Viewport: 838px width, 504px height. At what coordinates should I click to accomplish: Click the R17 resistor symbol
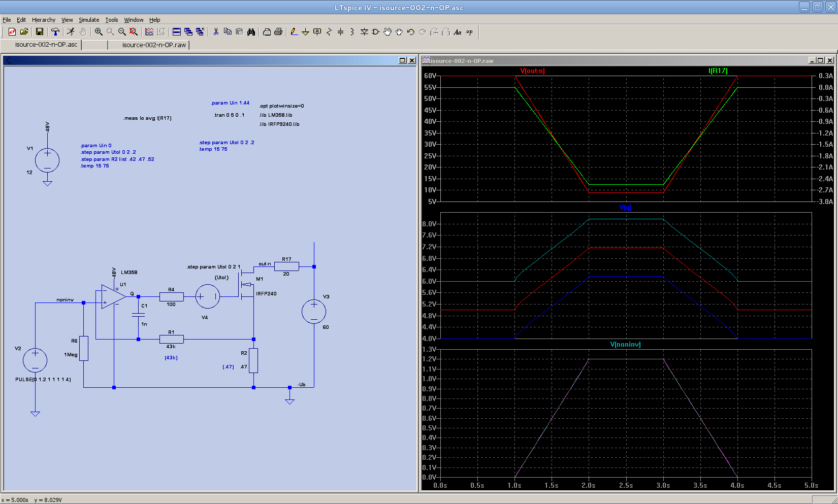tap(286, 266)
